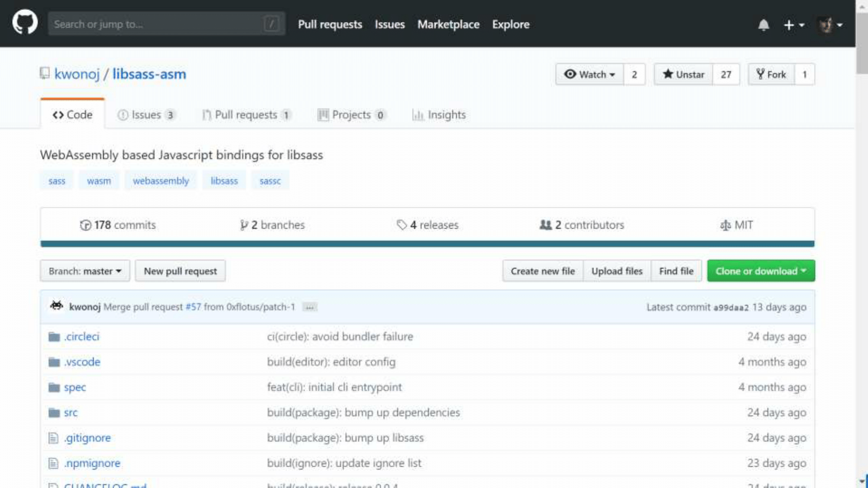Open the libsass-asm repository link
868x488 pixels.
click(x=149, y=74)
